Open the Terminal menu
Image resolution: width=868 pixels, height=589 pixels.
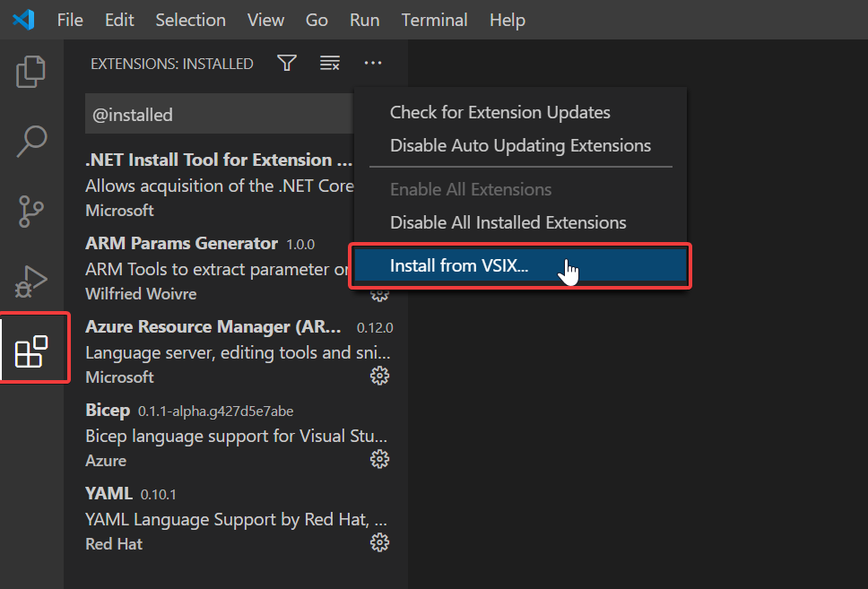coord(435,20)
